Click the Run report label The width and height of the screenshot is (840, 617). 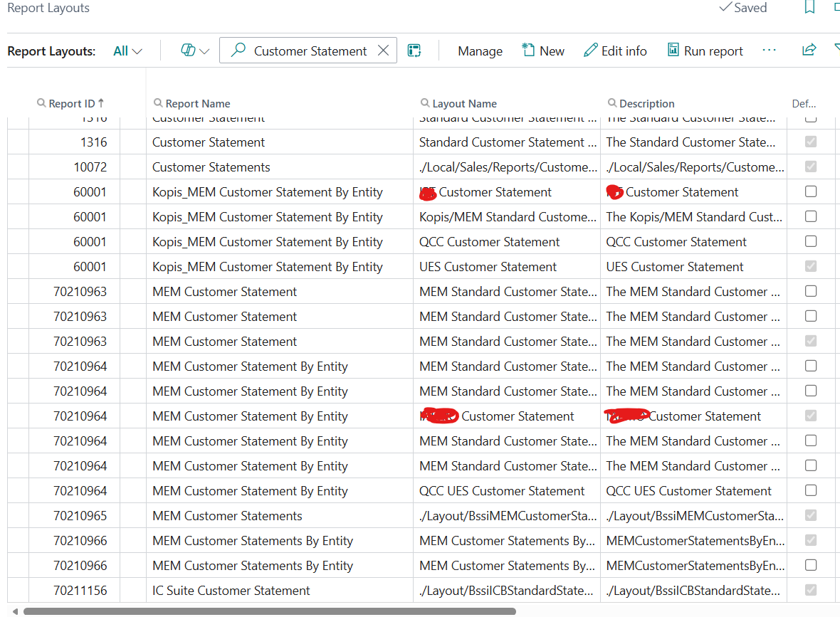(713, 51)
